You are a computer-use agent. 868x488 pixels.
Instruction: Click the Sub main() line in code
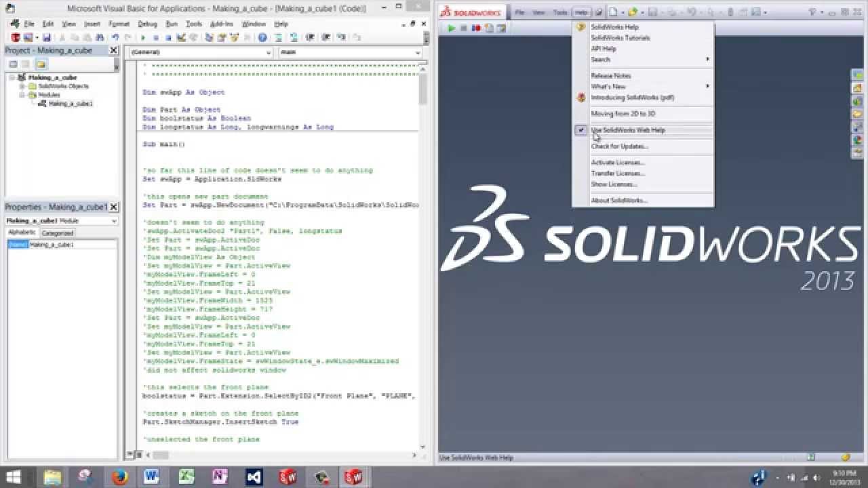tap(164, 144)
